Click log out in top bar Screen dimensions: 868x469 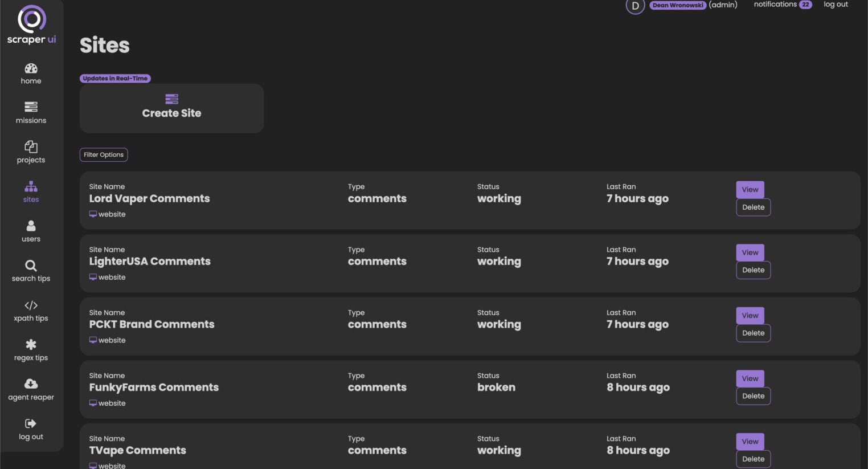pyautogui.click(x=836, y=5)
